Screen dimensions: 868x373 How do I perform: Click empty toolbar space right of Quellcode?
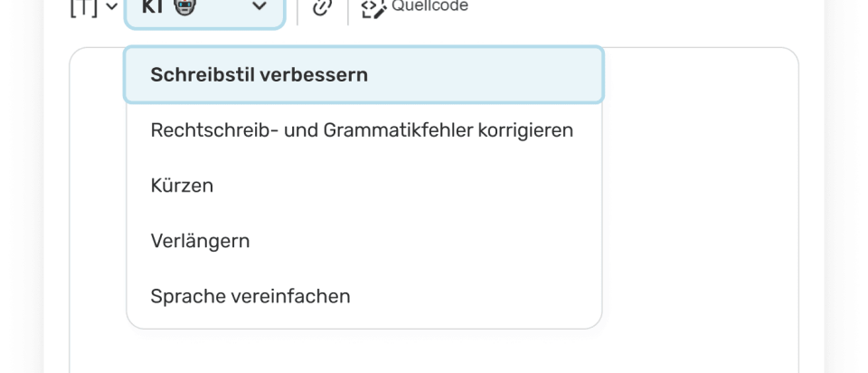coord(633,9)
